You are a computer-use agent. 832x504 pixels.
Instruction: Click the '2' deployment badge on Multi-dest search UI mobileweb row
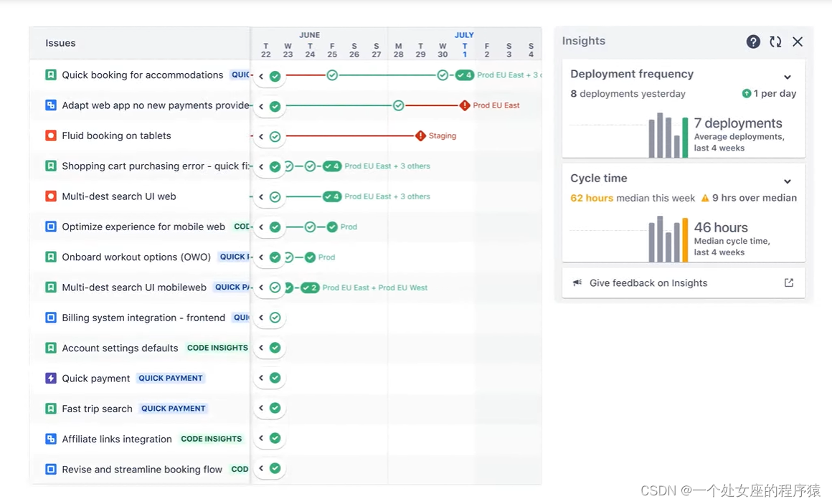pos(308,287)
